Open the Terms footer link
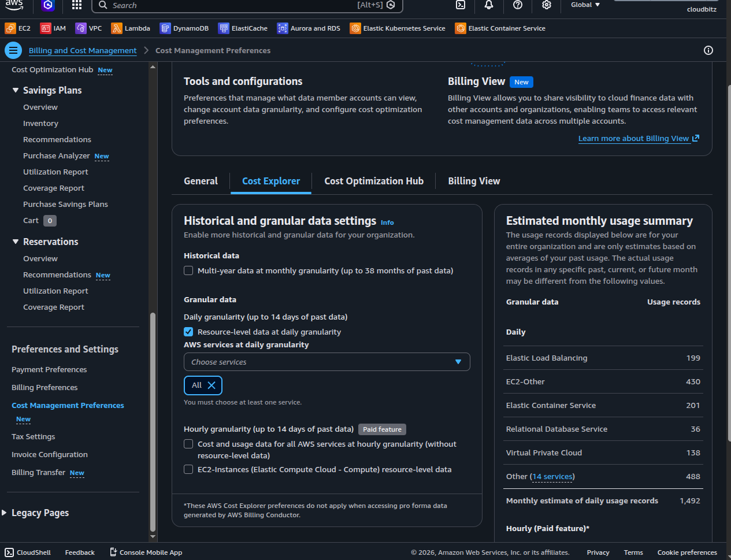Screen dimensions: 731x560 pos(633,552)
